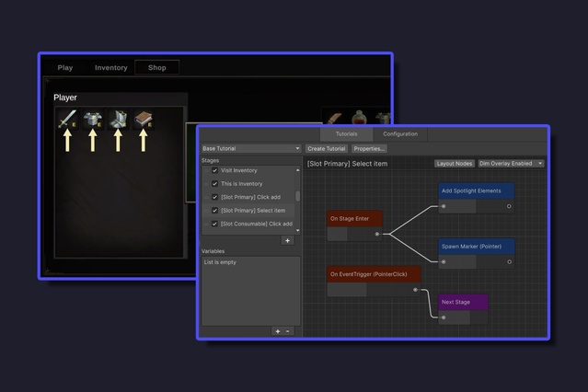Select the Next Stage node header
The image size is (588, 392).
(x=463, y=302)
